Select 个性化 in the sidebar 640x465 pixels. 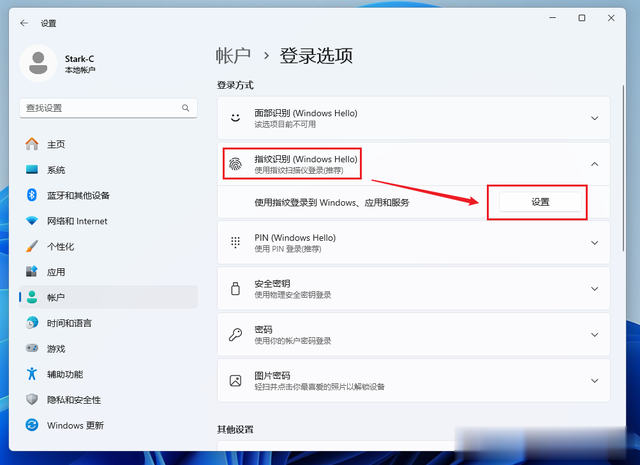coord(108,246)
